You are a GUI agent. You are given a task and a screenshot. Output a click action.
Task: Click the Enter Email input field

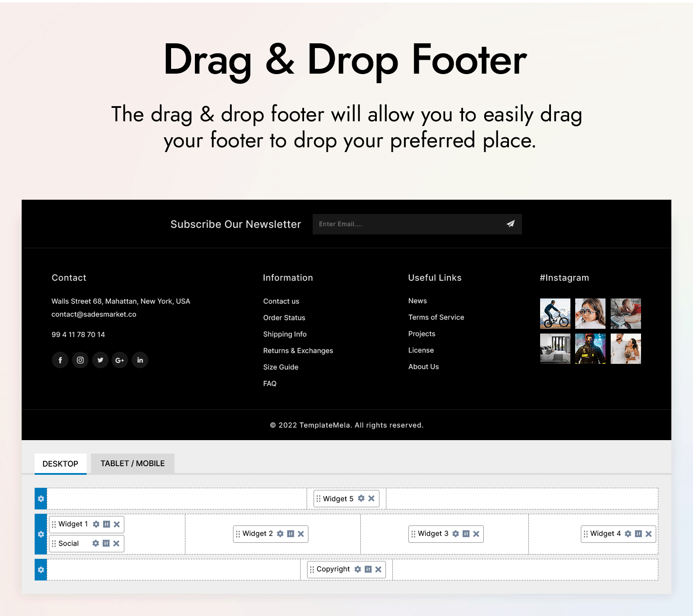407,224
